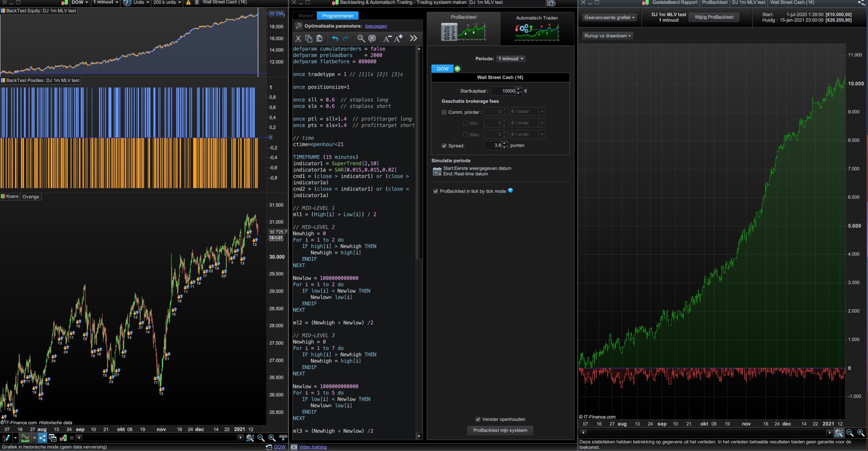
Task: Switch to the Wizard tab
Action: point(305,16)
